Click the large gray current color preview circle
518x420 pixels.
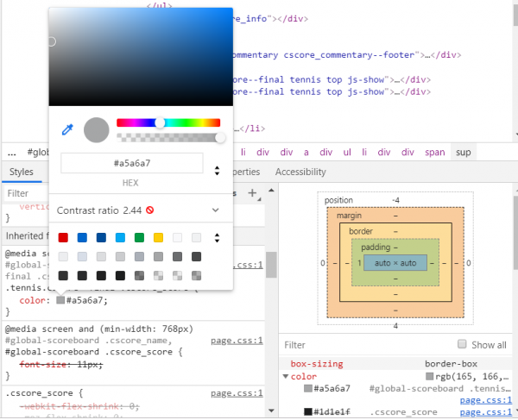(x=96, y=130)
